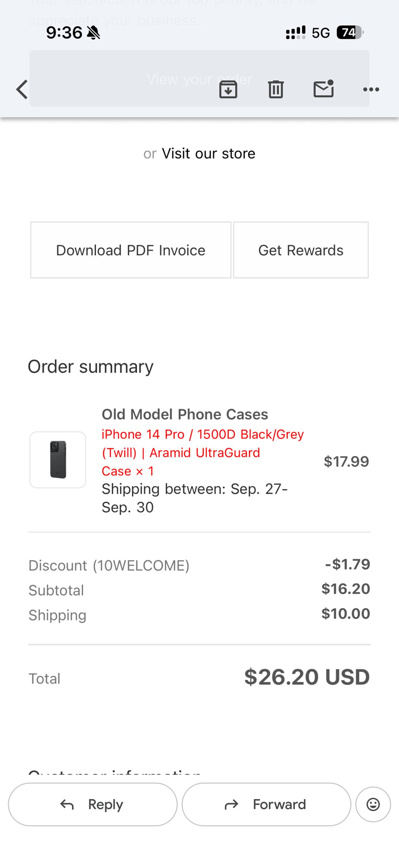Viewport: 399px width, 868px height.
Task: Tap the back arrow to leave email
Action: (x=22, y=90)
